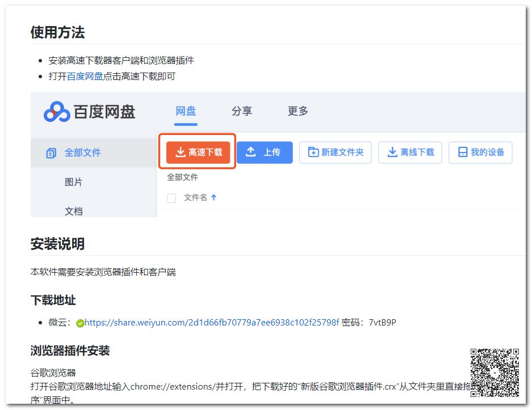Screen dimensions: 532x410
Task: Open the 网盘 tab
Action: 186,111
